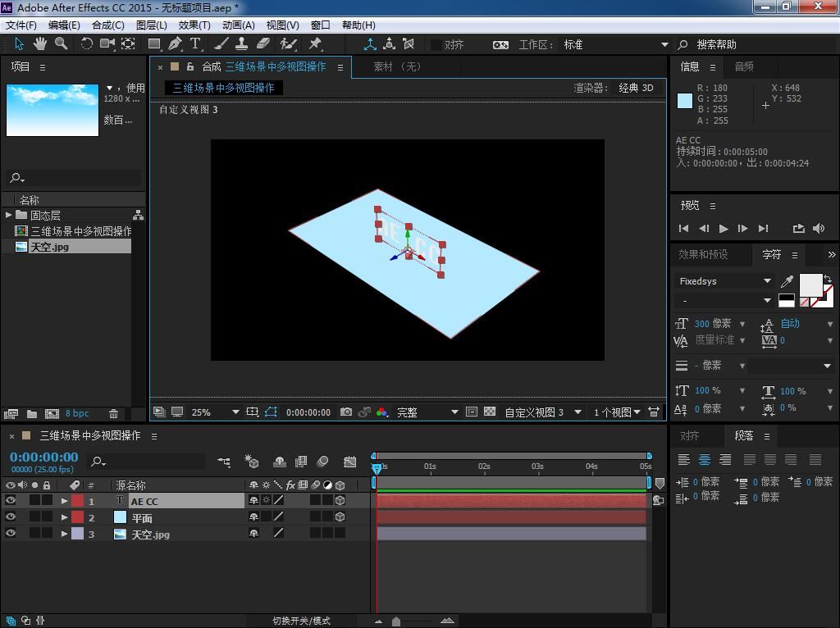This screenshot has width=840, height=628.
Task: Select the Pen tool
Action: pyautogui.click(x=176, y=44)
